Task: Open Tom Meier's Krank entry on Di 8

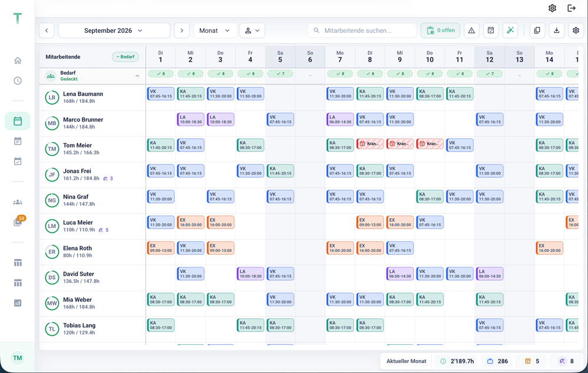Action: 370,144
